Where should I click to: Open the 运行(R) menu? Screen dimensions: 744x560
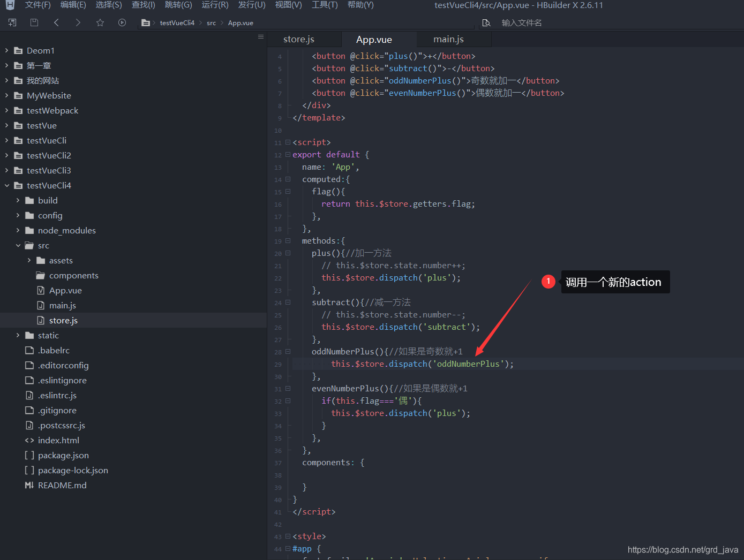coord(215,5)
